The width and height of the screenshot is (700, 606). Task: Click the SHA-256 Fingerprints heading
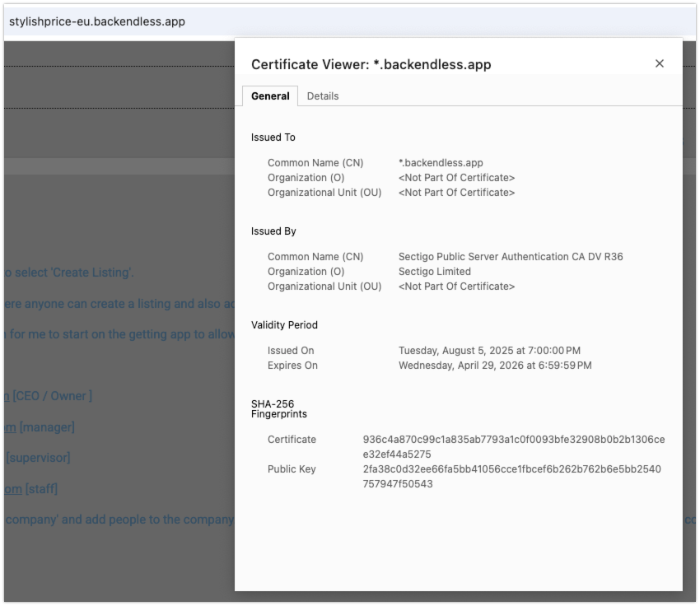pyautogui.click(x=279, y=409)
